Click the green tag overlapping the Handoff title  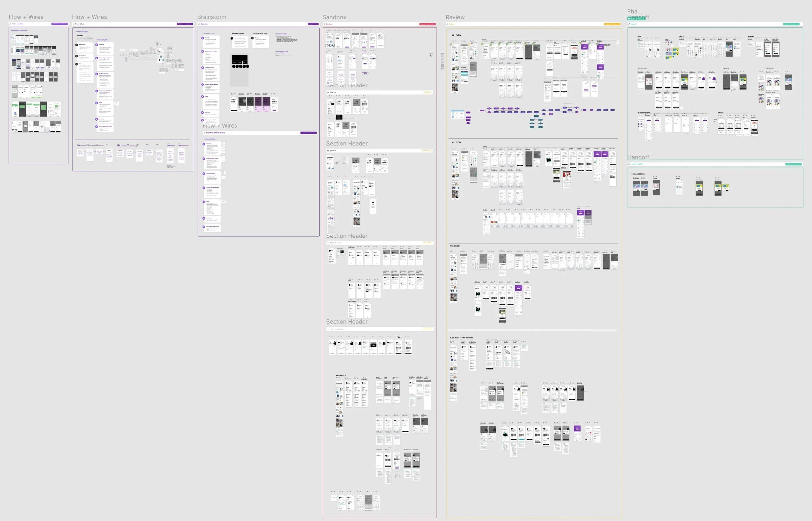[x=637, y=18]
